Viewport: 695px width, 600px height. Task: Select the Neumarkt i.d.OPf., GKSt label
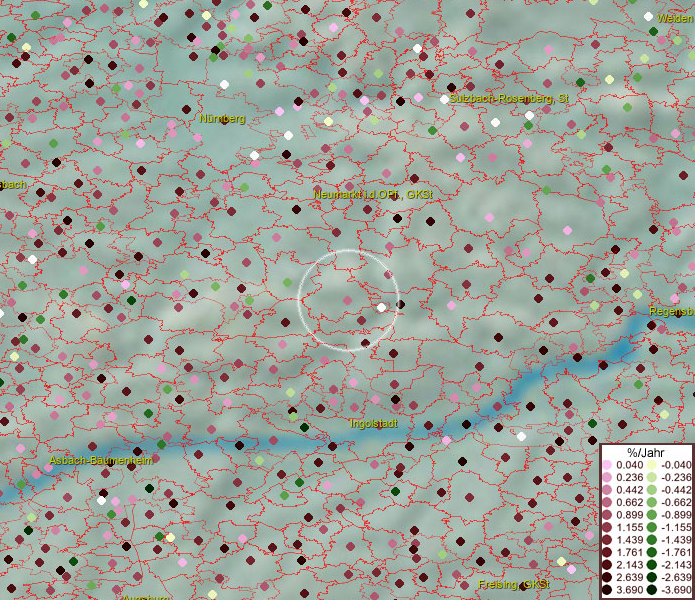[373, 194]
